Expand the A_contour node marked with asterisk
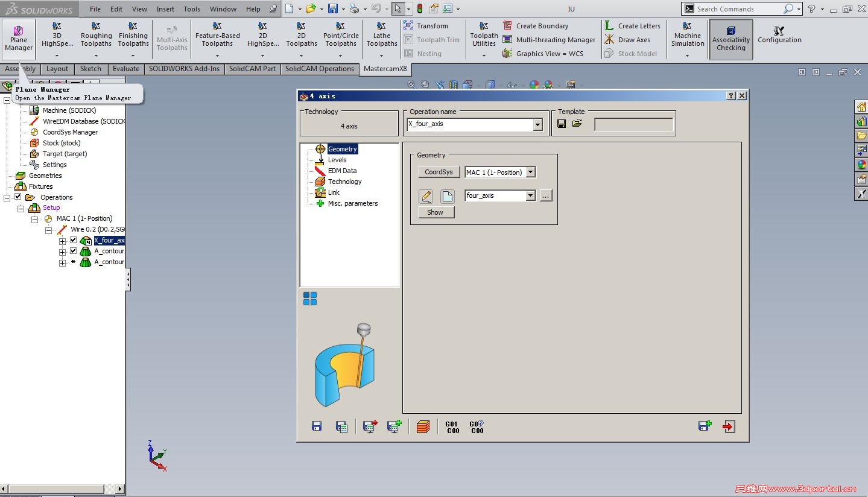The width and height of the screenshot is (868, 497). pyautogui.click(x=62, y=263)
